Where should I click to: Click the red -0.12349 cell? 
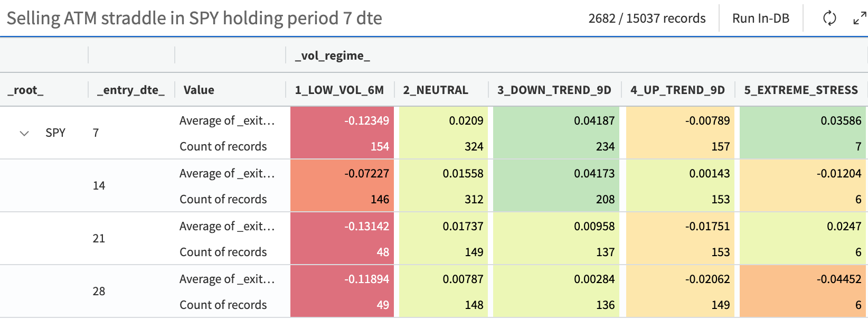(366, 120)
